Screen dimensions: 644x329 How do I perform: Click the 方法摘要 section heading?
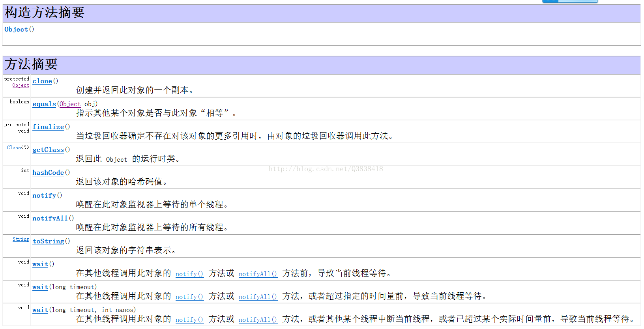[x=32, y=64]
